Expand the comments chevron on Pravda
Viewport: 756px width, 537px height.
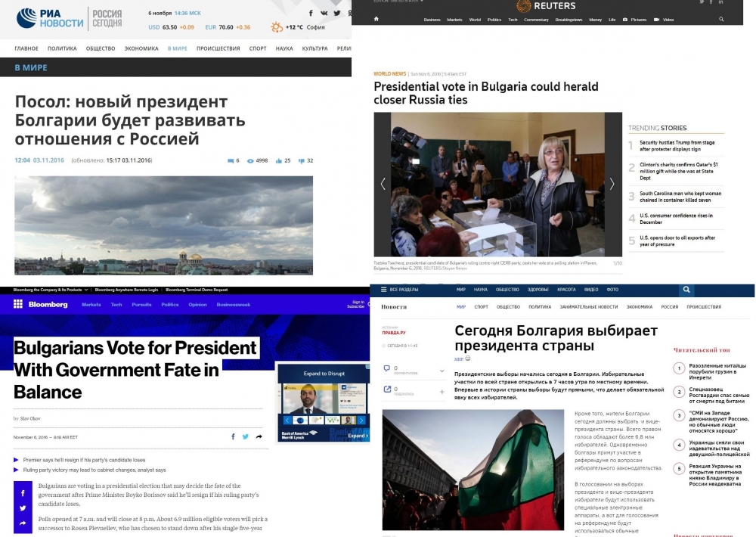(x=442, y=371)
